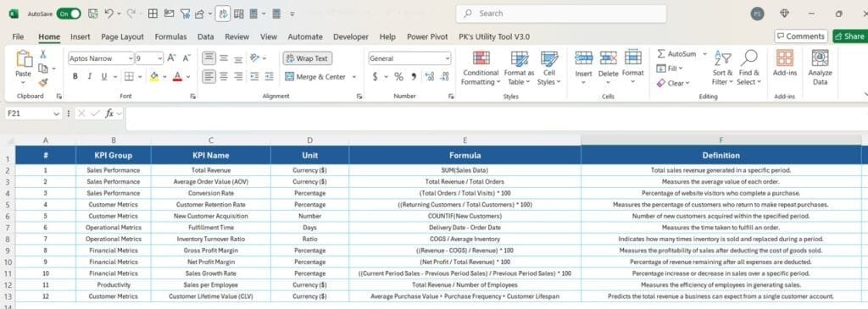Open the font name dropdown

(x=131, y=58)
